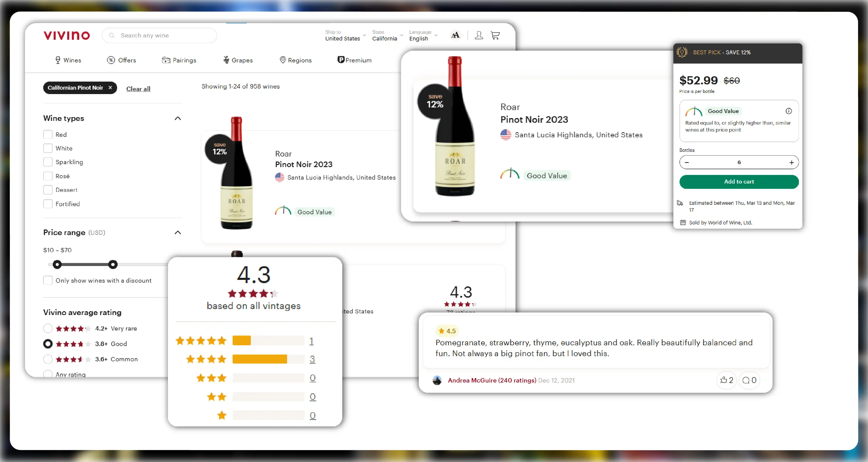Click the Clear all link

coord(138,89)
